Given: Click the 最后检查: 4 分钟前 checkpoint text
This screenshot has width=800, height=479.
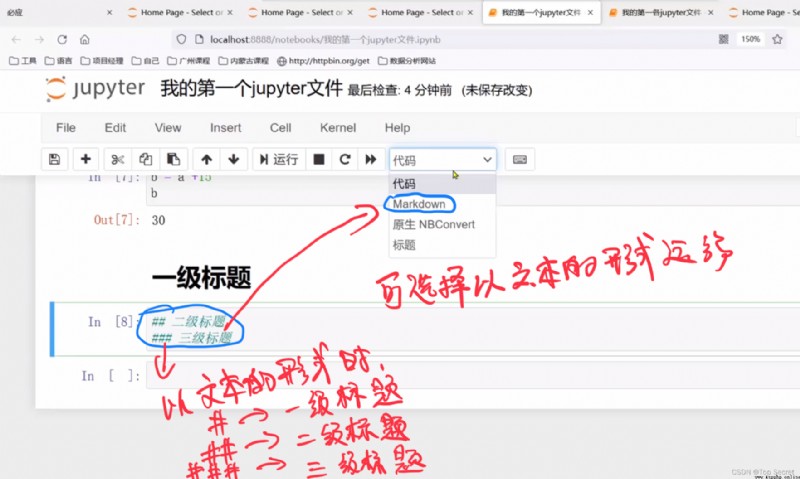Looking at the screenshot, I should coord(399,90).
